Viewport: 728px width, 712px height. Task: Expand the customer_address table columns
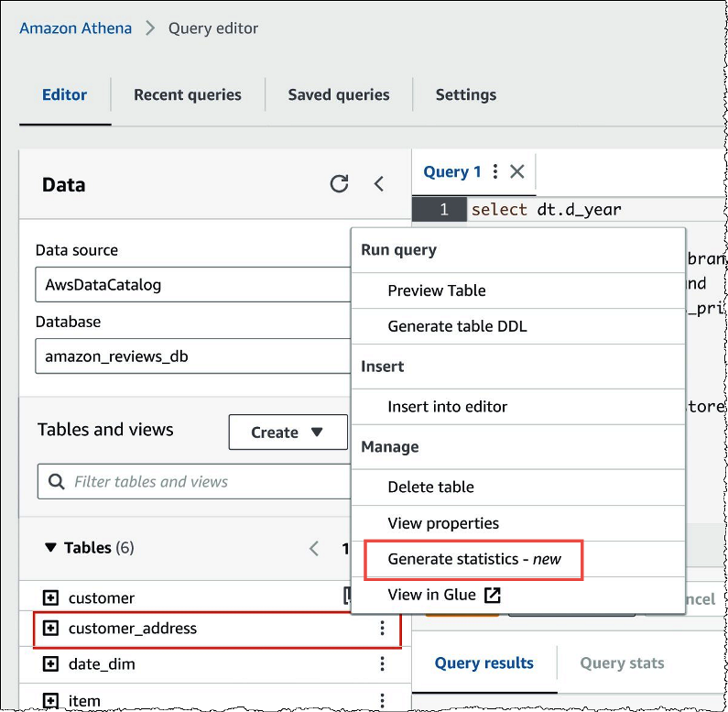point(51,629)
